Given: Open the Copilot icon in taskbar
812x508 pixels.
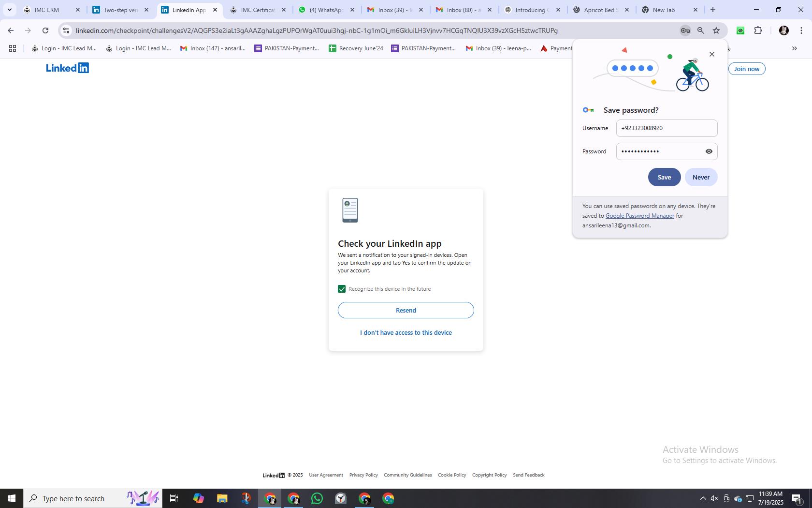Looking at the screenshot, I should click(x=198, y=498).
